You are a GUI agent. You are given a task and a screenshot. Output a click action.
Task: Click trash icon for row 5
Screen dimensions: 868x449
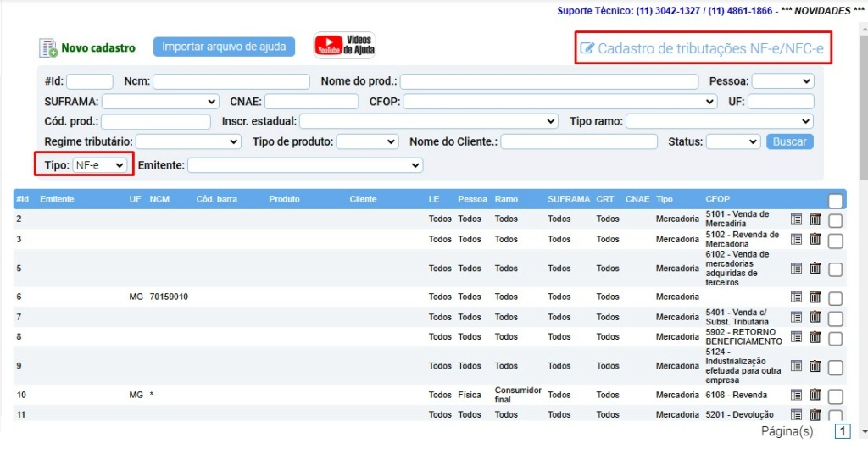click(x=815, y=269)
